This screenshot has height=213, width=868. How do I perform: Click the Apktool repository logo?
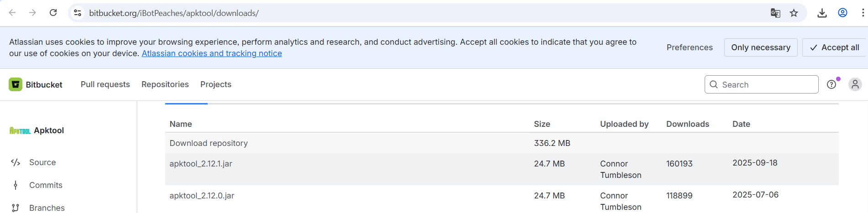(x=20, y=131)
